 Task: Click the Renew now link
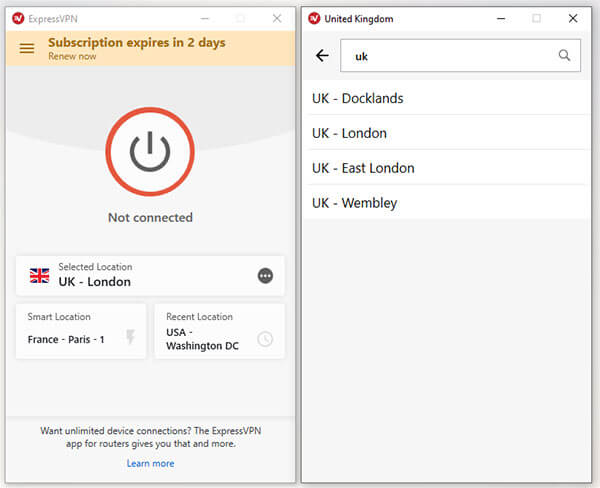coord(72,56)
